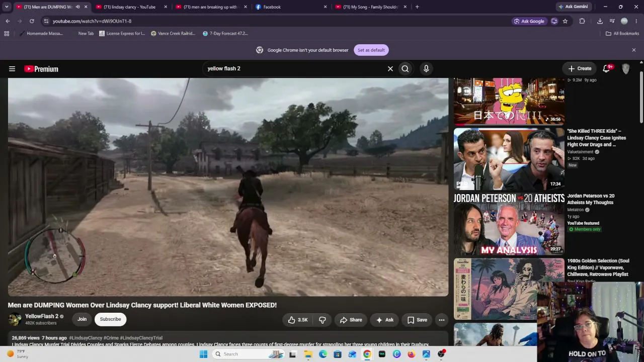Open the Chrome apps grid shortcut

[7, 34]
